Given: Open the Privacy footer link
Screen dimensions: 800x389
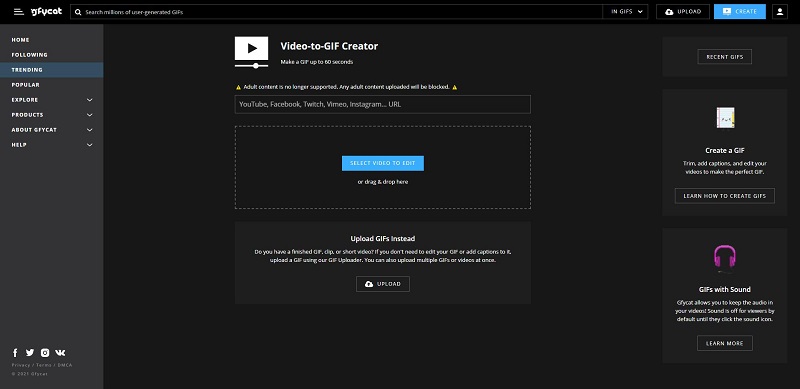Looking at the screenshot, I should click(21, 365).
